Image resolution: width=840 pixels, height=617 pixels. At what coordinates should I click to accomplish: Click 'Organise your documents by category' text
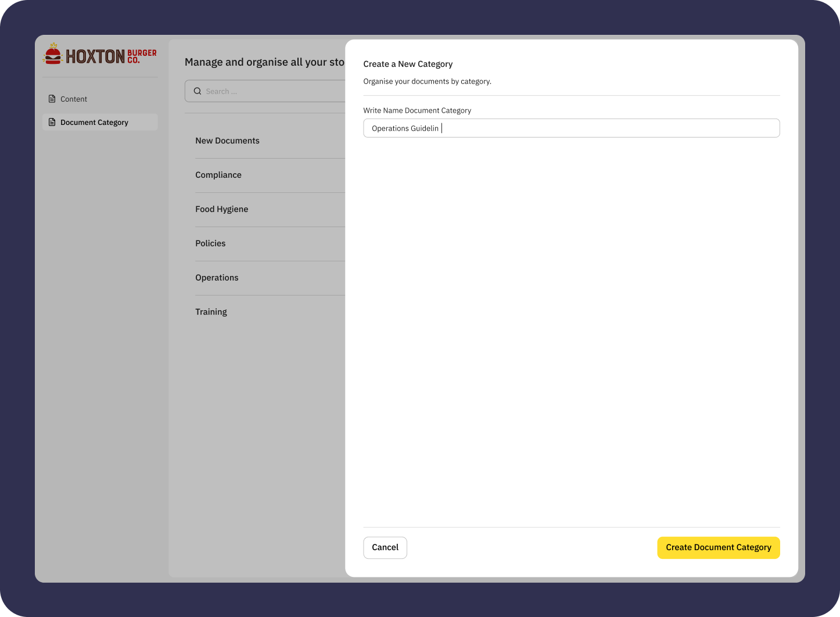pyautogui.click(x=428, y=81)
